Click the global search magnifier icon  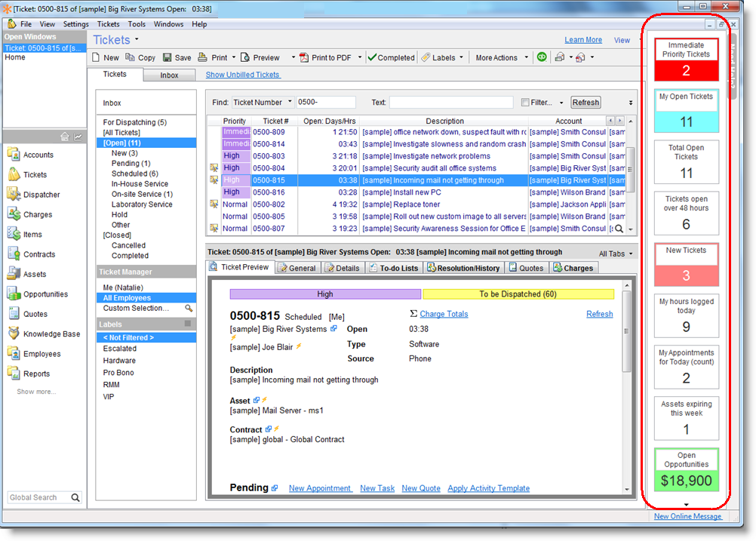[x=75, y=498]
